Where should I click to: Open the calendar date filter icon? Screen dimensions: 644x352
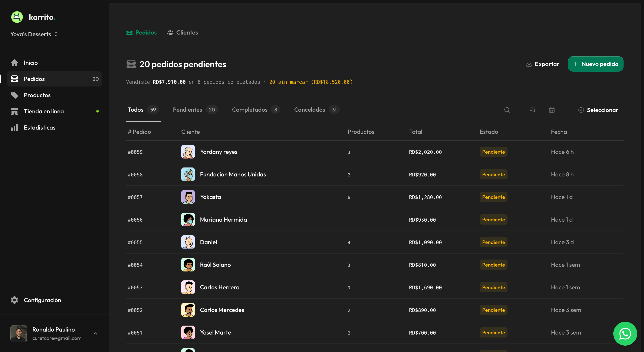(552, 110)
